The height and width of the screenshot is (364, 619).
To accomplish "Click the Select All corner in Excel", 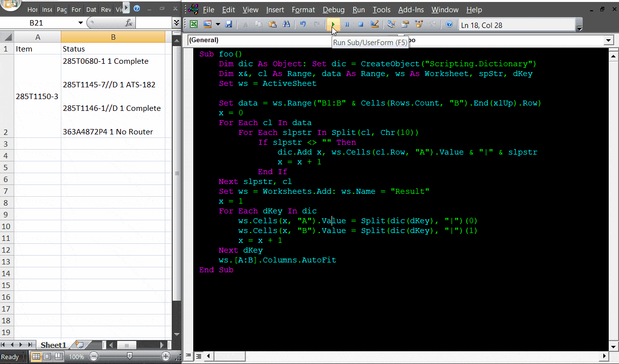I will [x=7, y=37].
